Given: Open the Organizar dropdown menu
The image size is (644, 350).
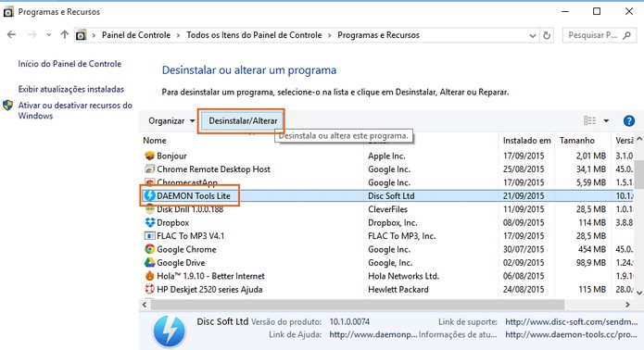Looking at the screenshot, I should tap(171, 120).
